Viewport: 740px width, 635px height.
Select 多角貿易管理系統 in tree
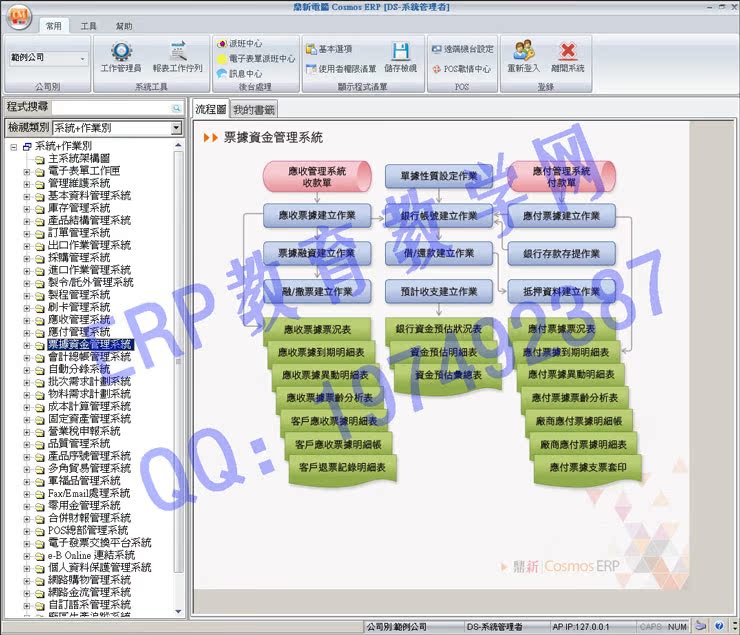(90, 469)
